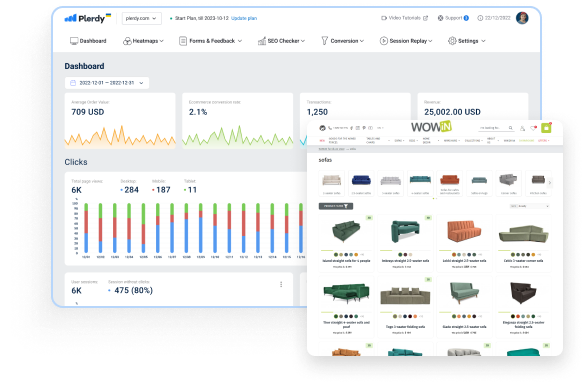Go to the Dashboard menu item

[x=88, y=41]
